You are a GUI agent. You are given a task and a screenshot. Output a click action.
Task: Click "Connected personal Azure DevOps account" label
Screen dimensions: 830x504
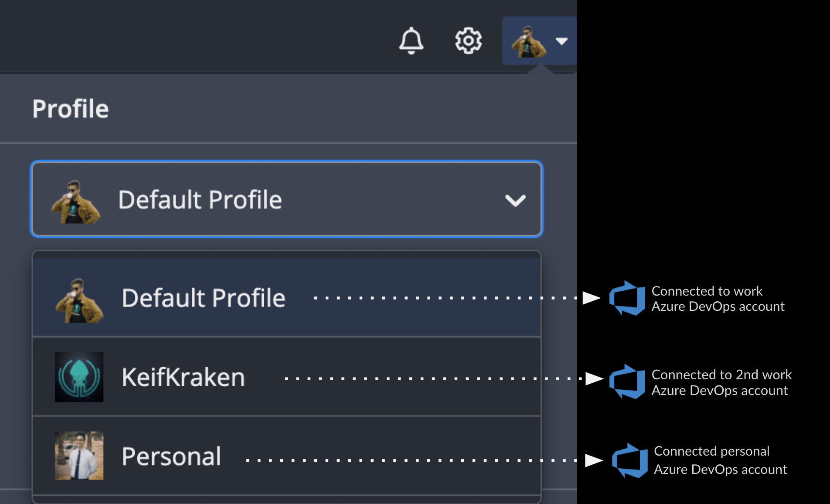click(x=720, y=460)
